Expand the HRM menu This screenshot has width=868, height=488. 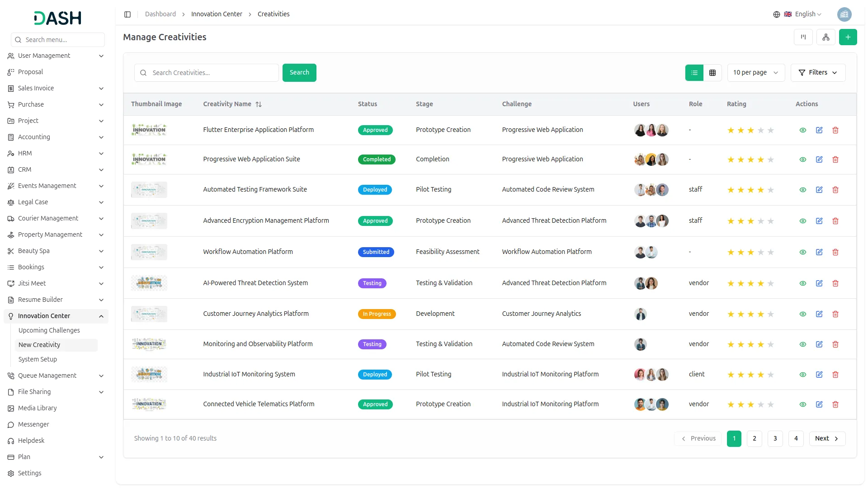[x=56, y=154]
